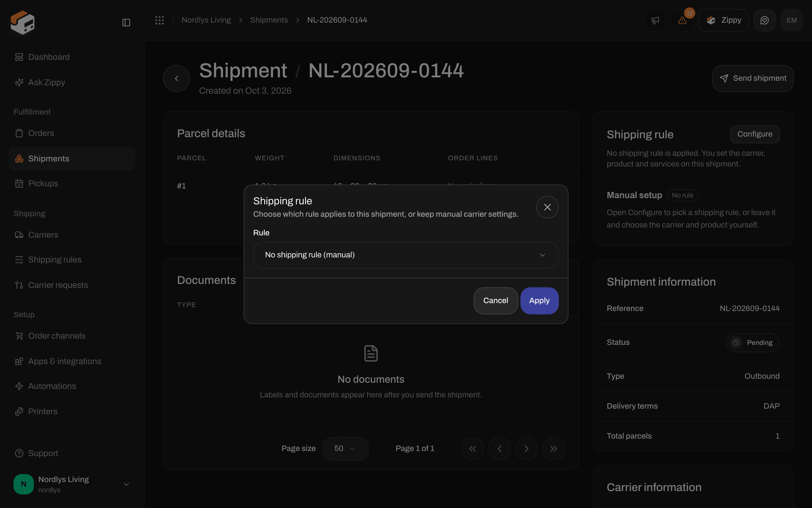This screenshot has width=812, height=508.
Task: Open Shipping rules in sidebar
Action: pyautogui.click(x=72, y=260)
